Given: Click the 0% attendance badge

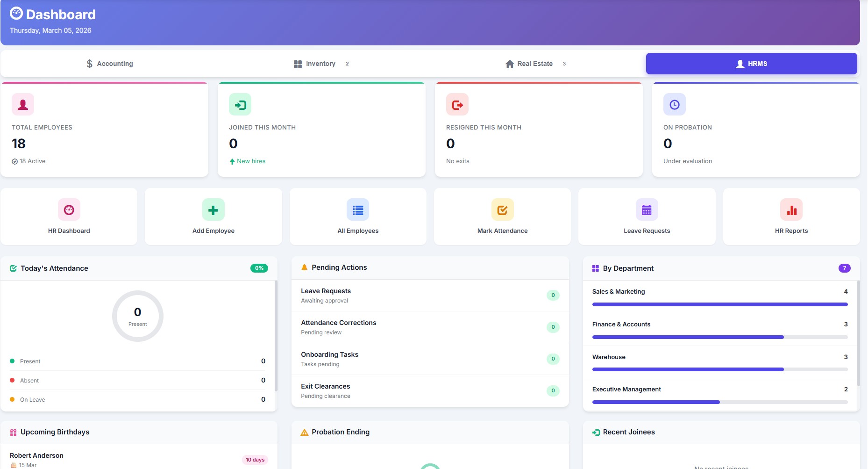Looking at the screenshot, I should click(x=258, y=268).
